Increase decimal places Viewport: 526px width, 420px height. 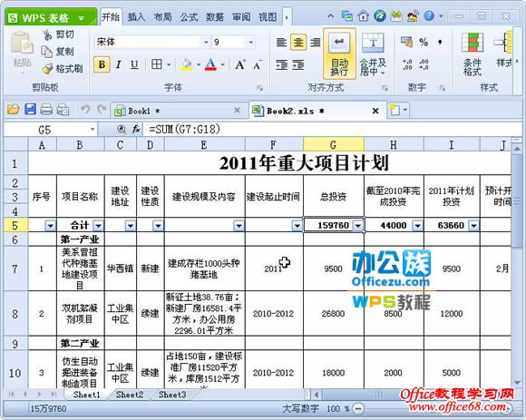click(407, 64)
